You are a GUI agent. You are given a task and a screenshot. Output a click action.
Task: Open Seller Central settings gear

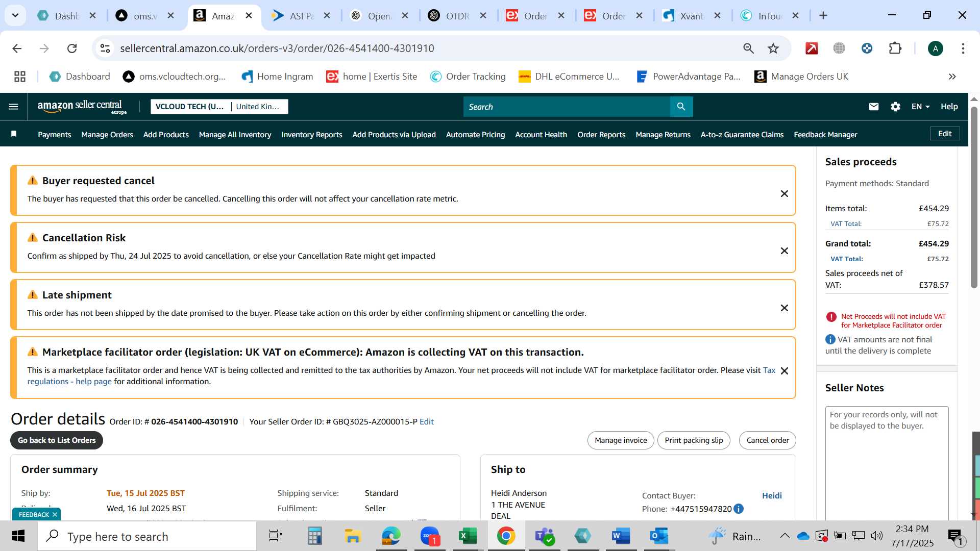click(x=895, y=107)
